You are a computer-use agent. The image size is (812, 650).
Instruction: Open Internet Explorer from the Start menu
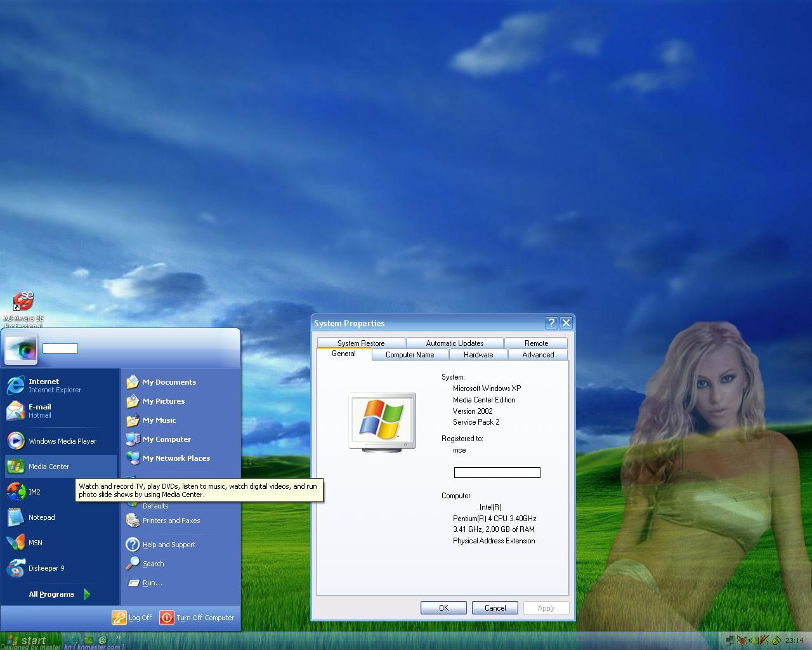coord(60,385)
